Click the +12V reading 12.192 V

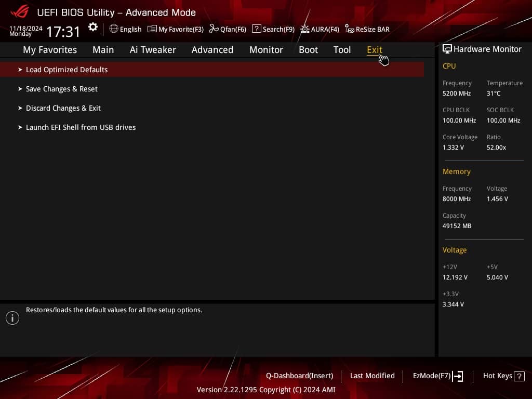coord(455,277)
